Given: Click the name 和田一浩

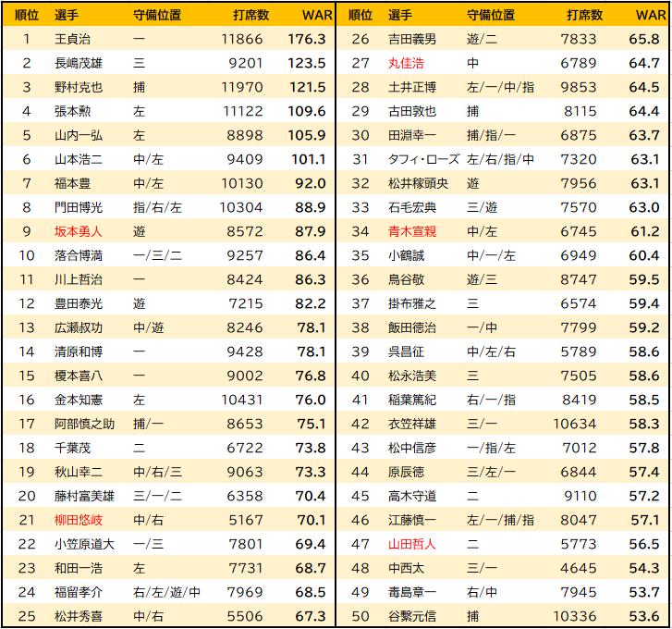Looking at the screenshot, I should (x=79, y=567).
